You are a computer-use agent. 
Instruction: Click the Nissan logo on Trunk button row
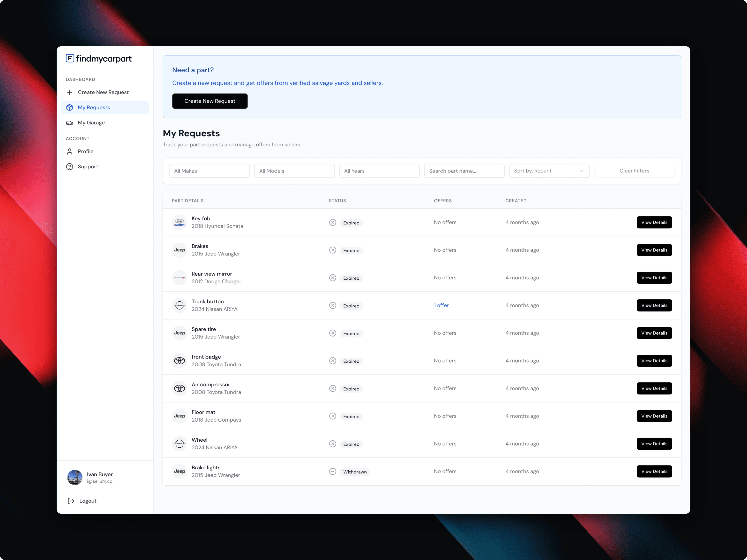coord(179,305)
